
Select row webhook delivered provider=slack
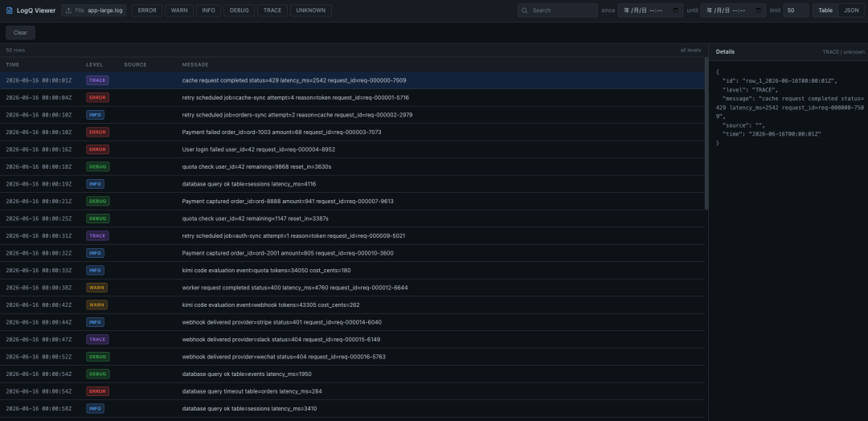click(352, 339)
